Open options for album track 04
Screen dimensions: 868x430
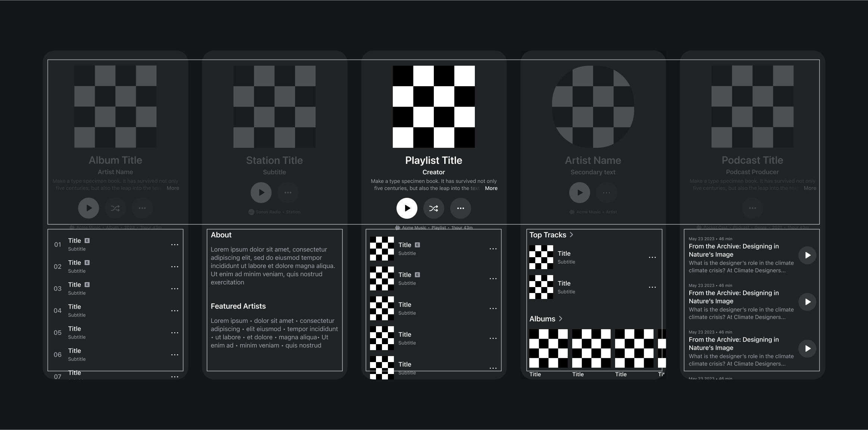pos(175,311)
